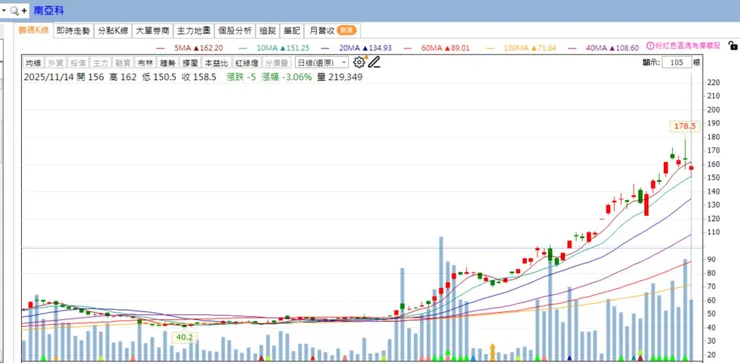The width and height of the screenshot is (740, 363).
Task: Click the orange up-arrow marker below the volume bars
Action: click(492, 352)
